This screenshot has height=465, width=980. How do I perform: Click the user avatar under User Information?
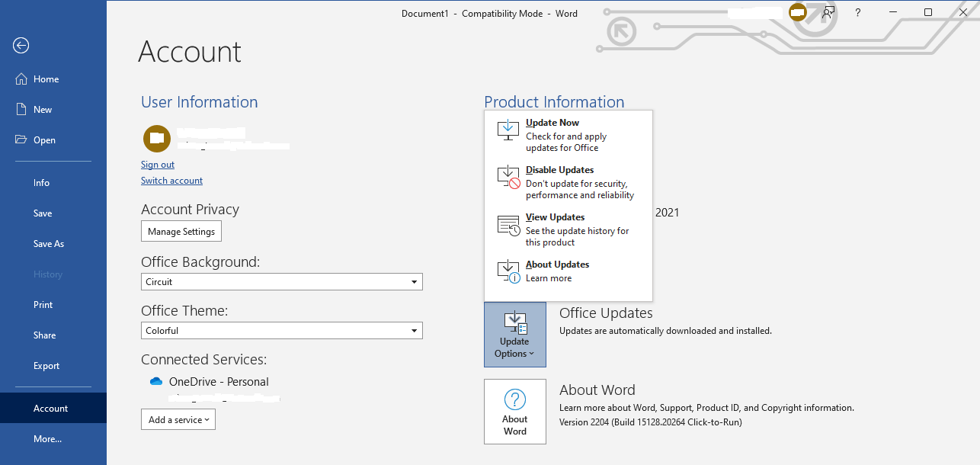157,138
